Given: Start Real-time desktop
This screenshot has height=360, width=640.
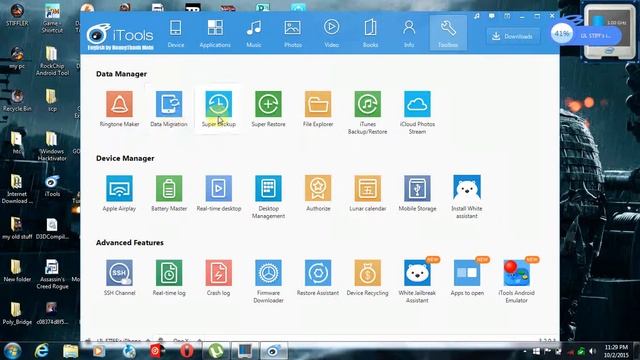Looking at the screenshot, I should [x=218, y=189].
